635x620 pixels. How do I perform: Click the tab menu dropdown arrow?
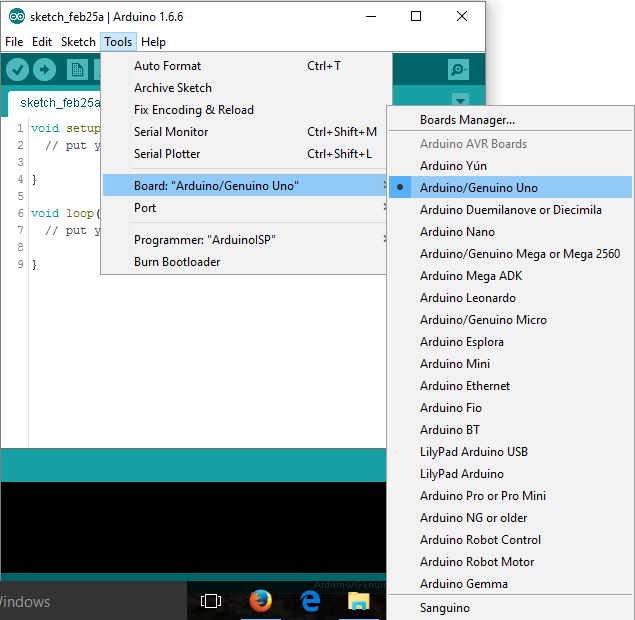point(460,100)
